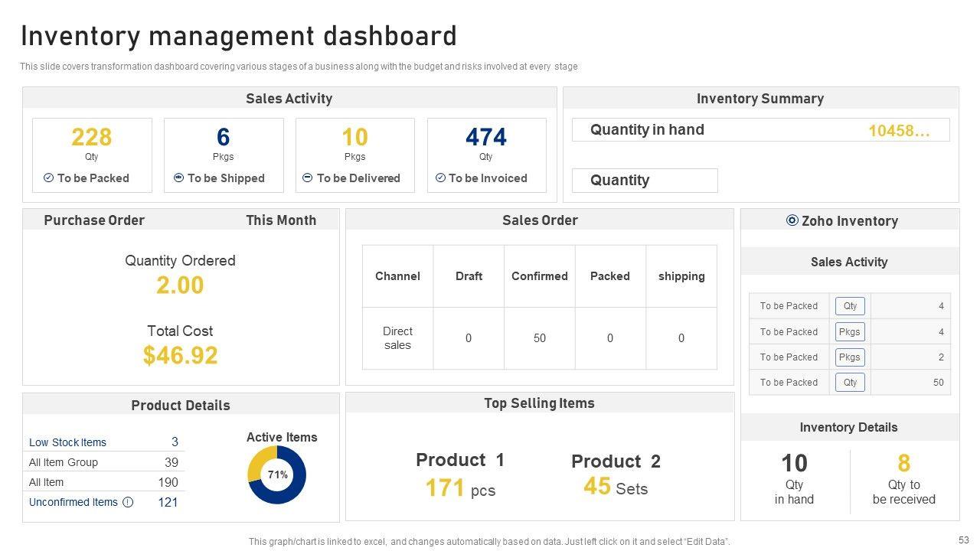Viewport: 980px width, 551px height.
Task: Click the icon beside To be Shipped
Action: 178,178
